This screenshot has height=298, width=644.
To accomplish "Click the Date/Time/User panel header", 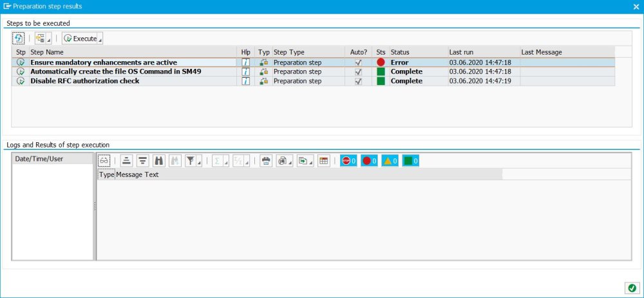I will pos(53,159).
